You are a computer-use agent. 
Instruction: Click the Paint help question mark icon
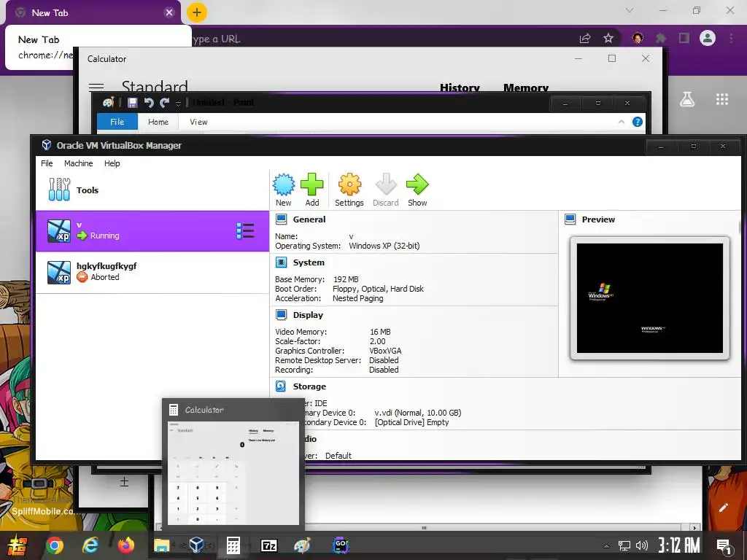pyautogui.click(x=638, y=122)
